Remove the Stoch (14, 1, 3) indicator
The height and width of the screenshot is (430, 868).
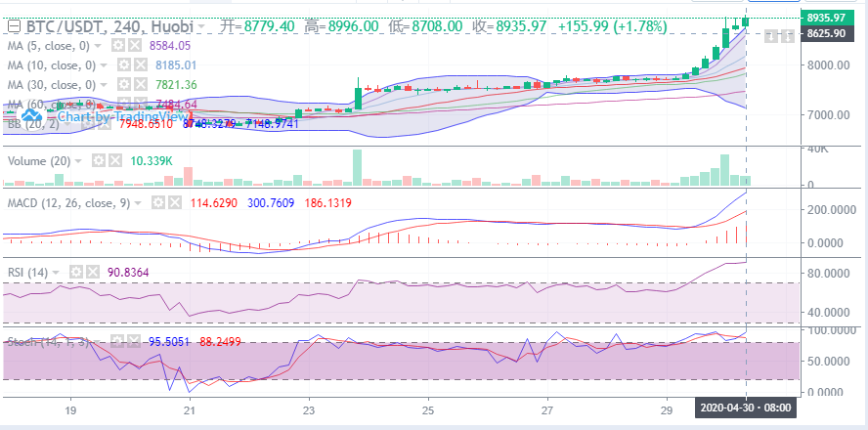133,341
